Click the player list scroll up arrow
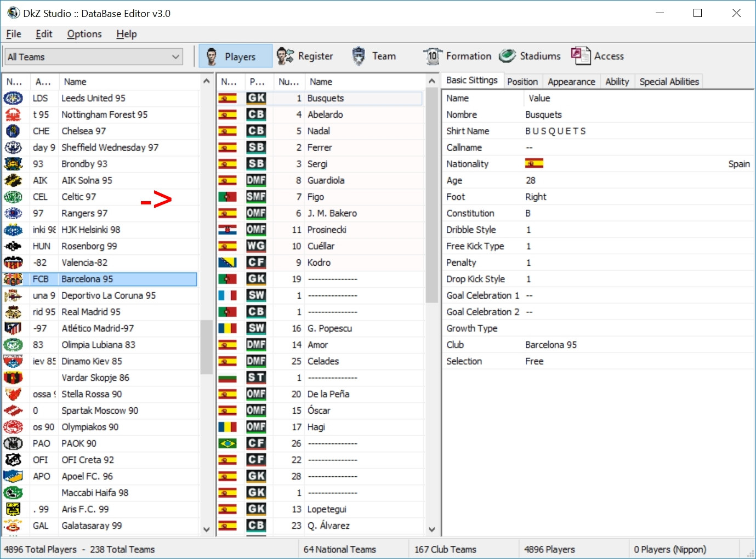This screenshot has height=559, width=756. coord(431,81)
